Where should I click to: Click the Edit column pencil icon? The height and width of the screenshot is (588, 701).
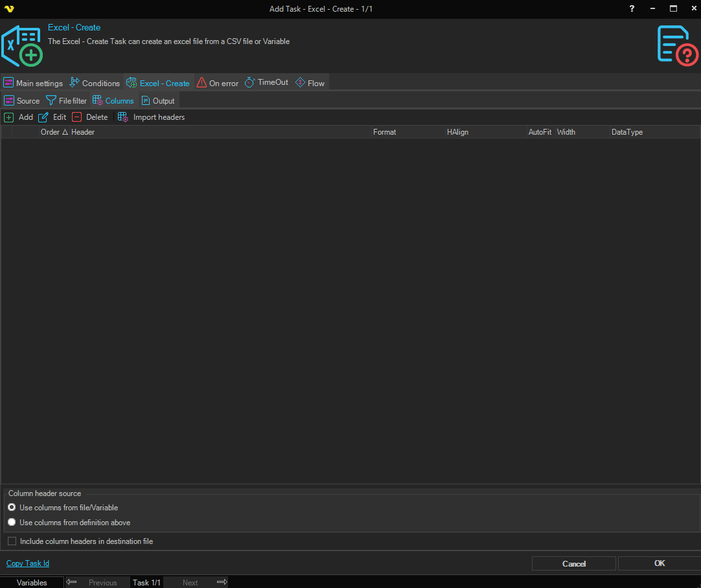click(43, 117)
